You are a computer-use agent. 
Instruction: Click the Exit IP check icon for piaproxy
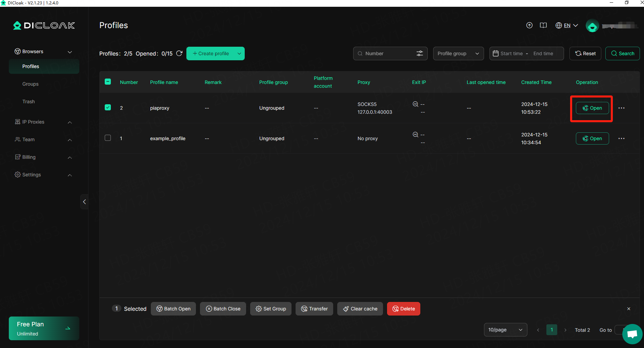(x=415, y=104)
